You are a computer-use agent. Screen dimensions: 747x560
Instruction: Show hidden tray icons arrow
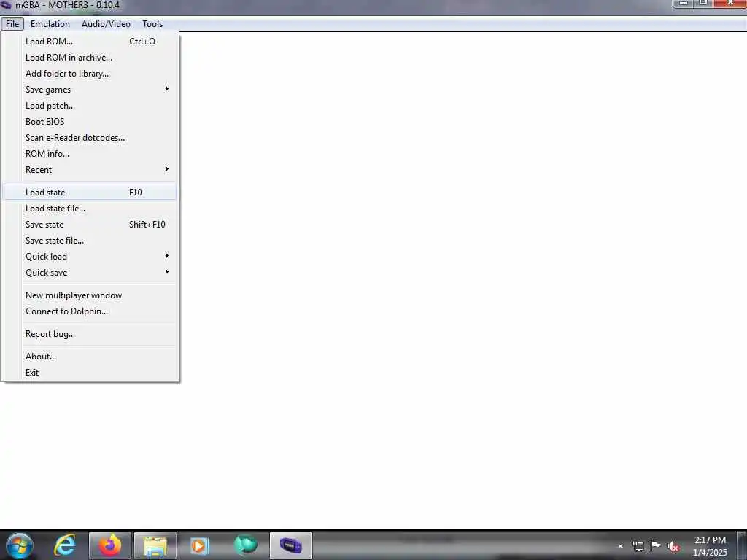click(620, 546)
